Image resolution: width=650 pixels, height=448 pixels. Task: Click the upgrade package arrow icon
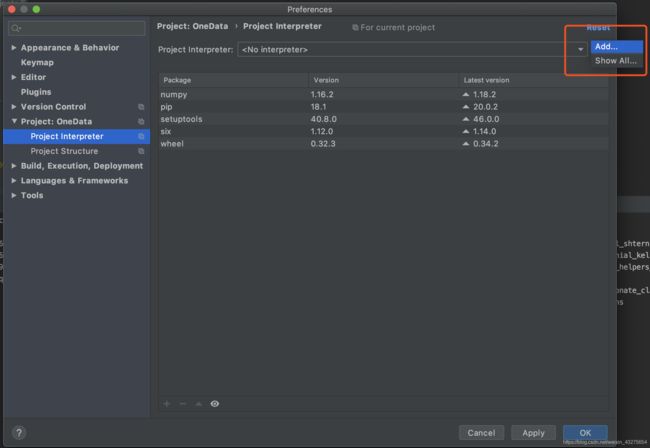pyautogui.click(x=199, y=404)
